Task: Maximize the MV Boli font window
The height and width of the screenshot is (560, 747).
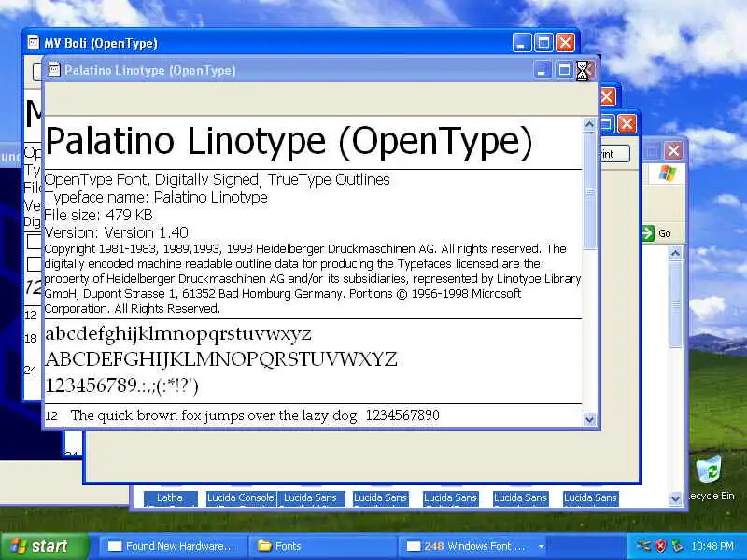Action: coord(543,43)
